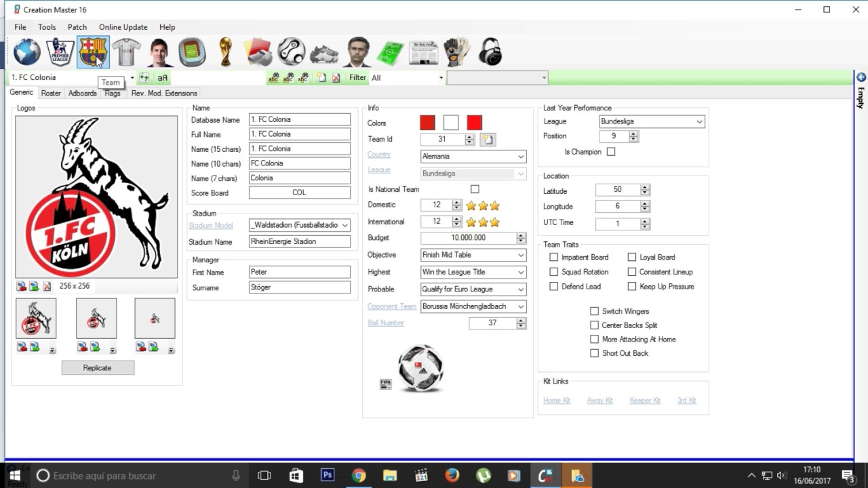Open the Last Year League Bundesliga dropdown
The image size is (868, 488).
pyautogui.click(x=699, y=122)
